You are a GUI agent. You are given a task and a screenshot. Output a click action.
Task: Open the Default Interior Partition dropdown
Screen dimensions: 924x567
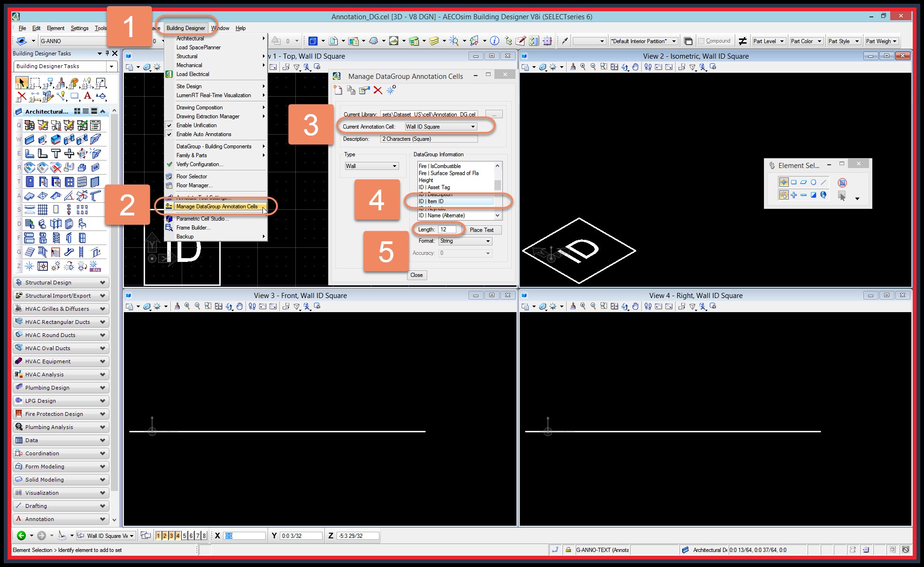tap(644, 41)
